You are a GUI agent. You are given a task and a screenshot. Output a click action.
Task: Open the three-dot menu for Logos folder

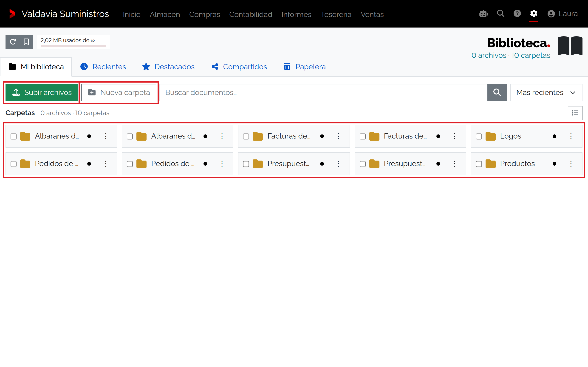[571, 136]
